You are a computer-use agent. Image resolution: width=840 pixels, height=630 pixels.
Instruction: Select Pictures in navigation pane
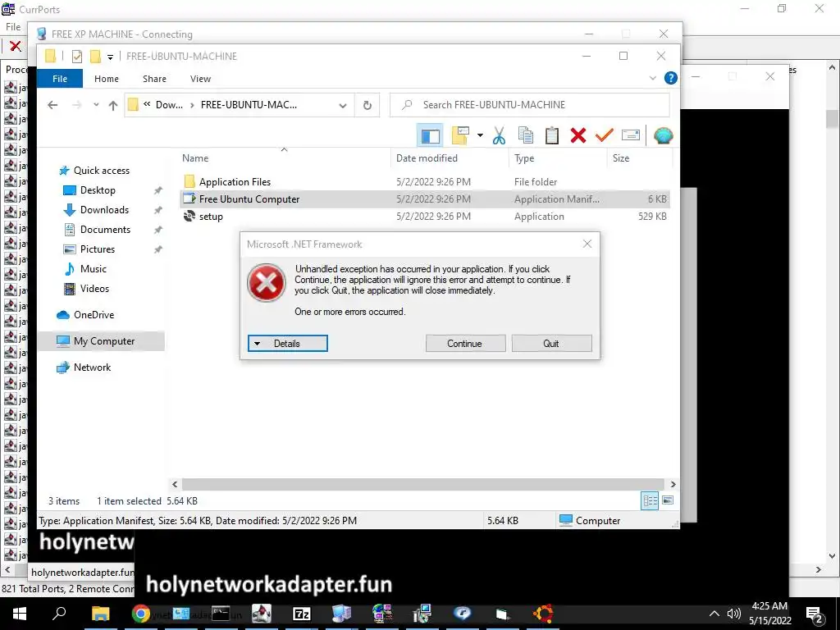coord(97,249)
